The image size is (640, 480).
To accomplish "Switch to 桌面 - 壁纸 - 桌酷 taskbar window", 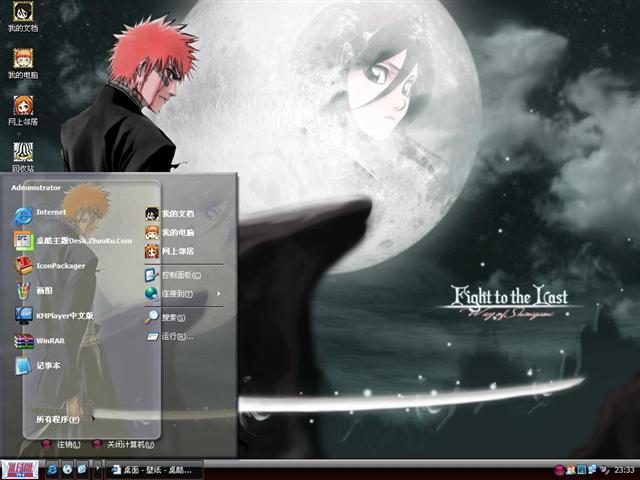I will (x=155, y=470).
